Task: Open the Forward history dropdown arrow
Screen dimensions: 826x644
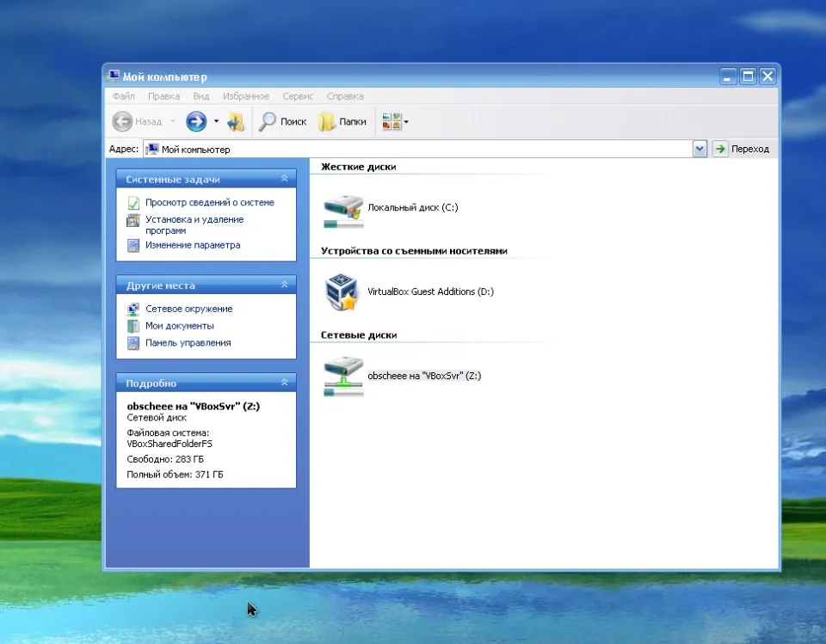Action: [x=216, y=121]
